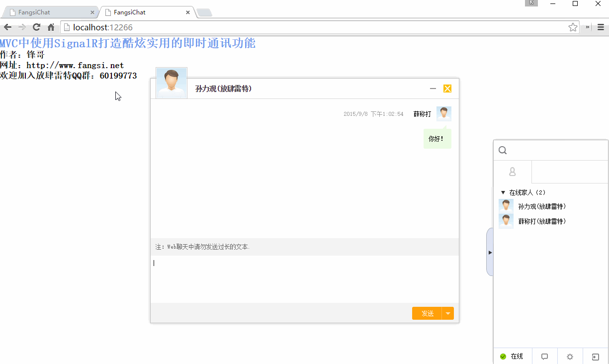The height and width of the screenshot is (364, 609).
Task: Click the browser refresh icon
Action: tap(36, 27)
